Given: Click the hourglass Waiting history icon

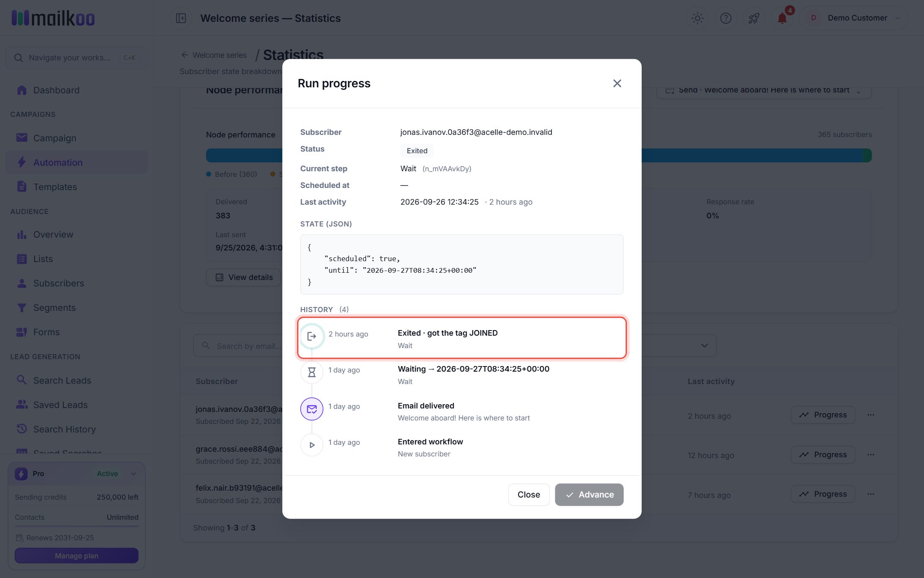Looking at the screenshot, I should tap(312, 372).
